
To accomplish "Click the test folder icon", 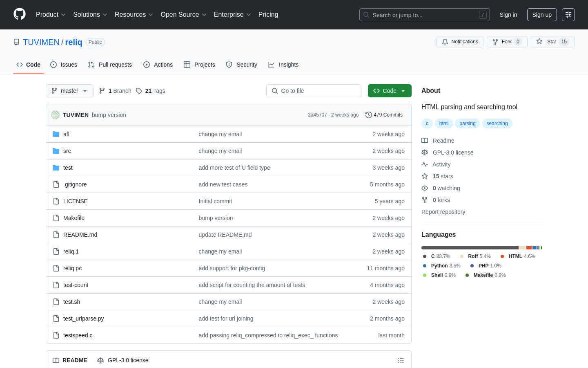I will tap(56, 168).
